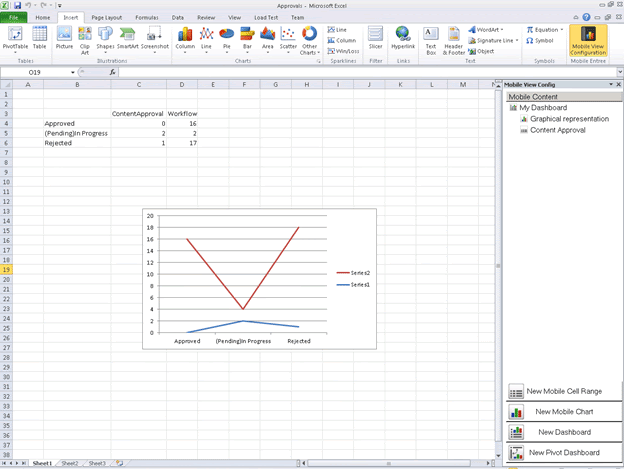Open the Formulas ribbon tab
624x469 pixels.
(x=146, y=17)
